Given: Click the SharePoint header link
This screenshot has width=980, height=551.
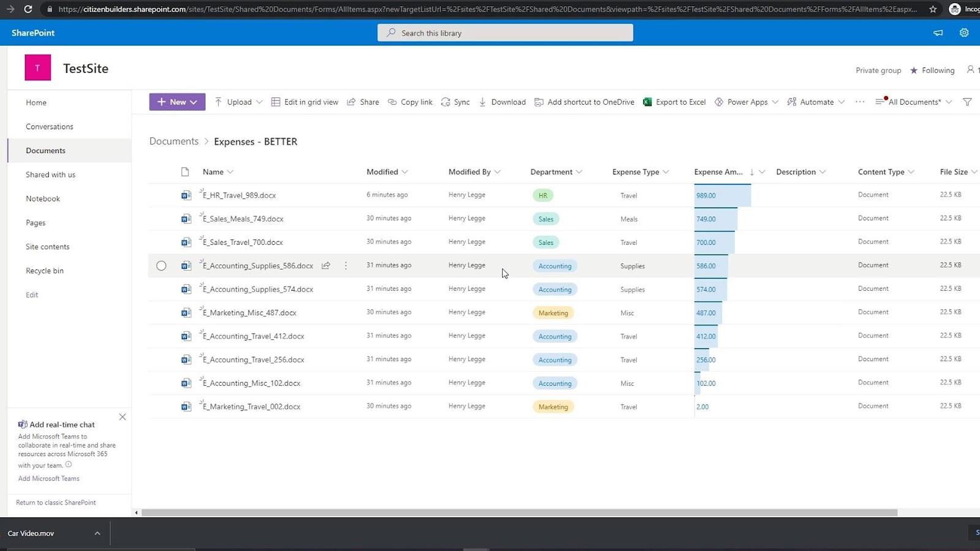Looking at the screenshot, I should point(33,33).
